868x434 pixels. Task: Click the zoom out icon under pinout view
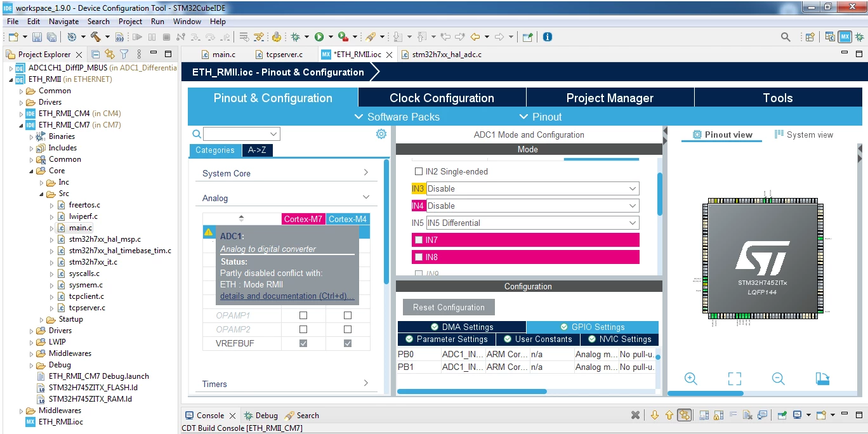(779, 379)
